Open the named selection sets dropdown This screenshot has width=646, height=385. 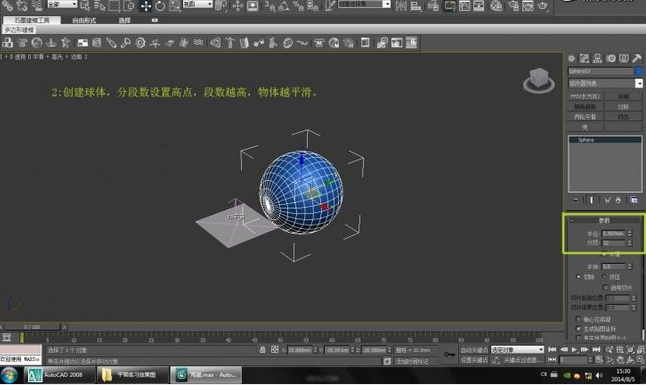click(364, 4)
